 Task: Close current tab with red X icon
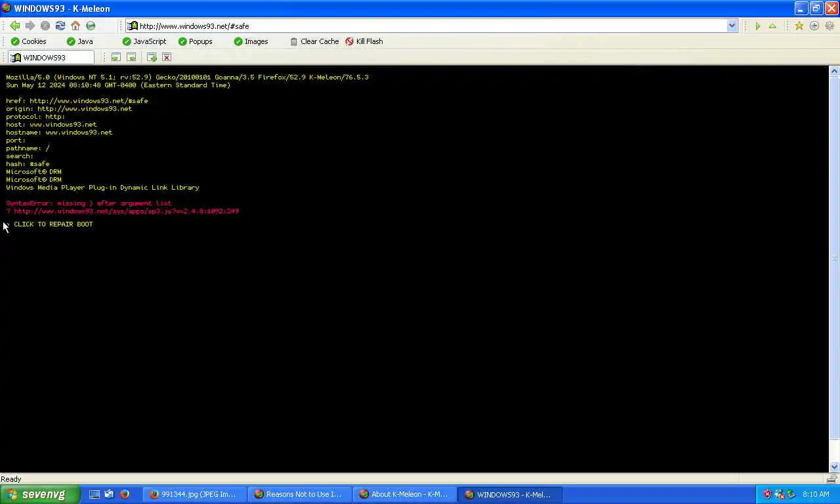167,57
